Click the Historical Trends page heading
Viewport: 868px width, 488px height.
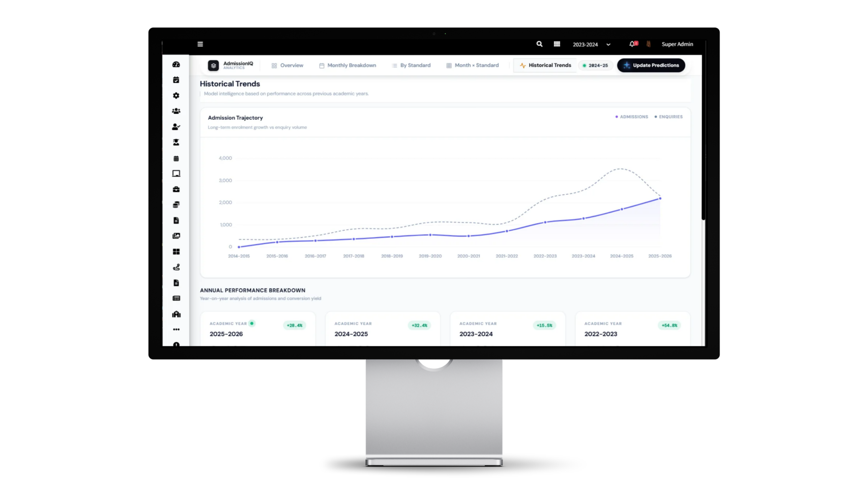[230, 84]
